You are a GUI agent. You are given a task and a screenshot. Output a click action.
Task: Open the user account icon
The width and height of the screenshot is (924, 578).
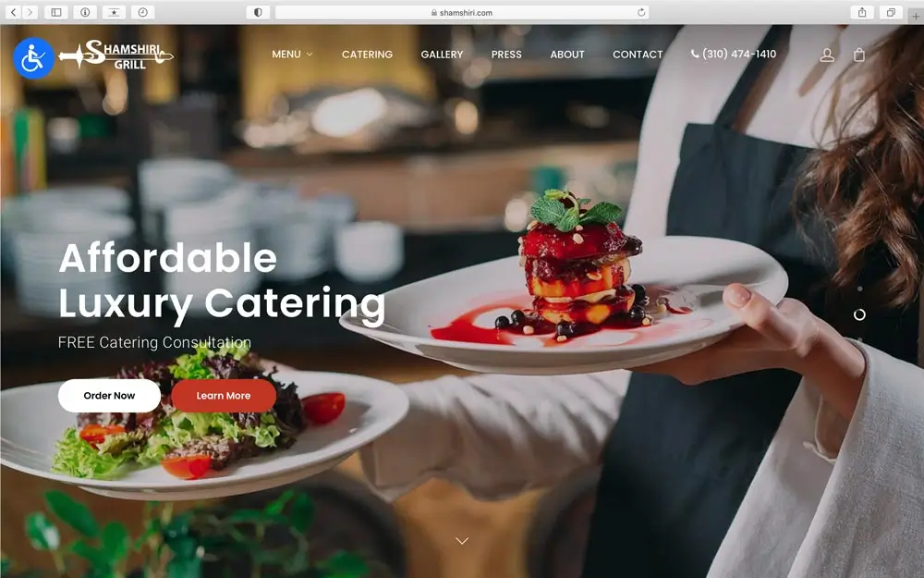[827, 55]
